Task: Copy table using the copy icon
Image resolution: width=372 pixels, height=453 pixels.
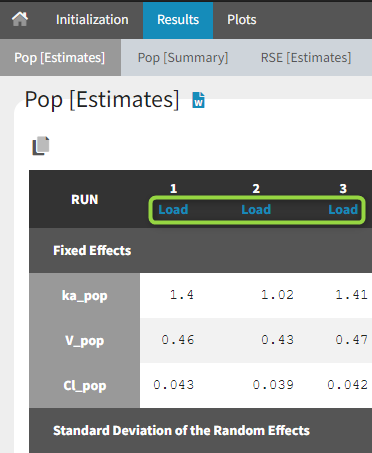Action: click(41, 146)
